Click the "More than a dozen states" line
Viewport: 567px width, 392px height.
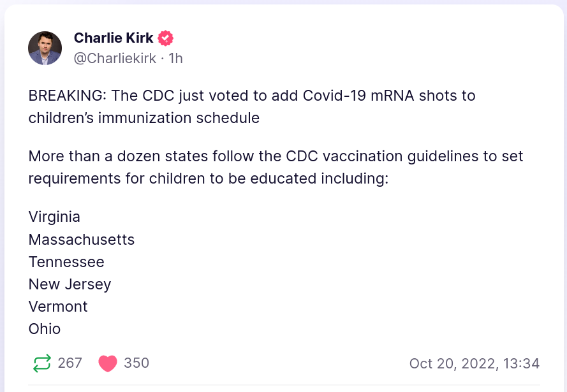click(x=276, y=156)
